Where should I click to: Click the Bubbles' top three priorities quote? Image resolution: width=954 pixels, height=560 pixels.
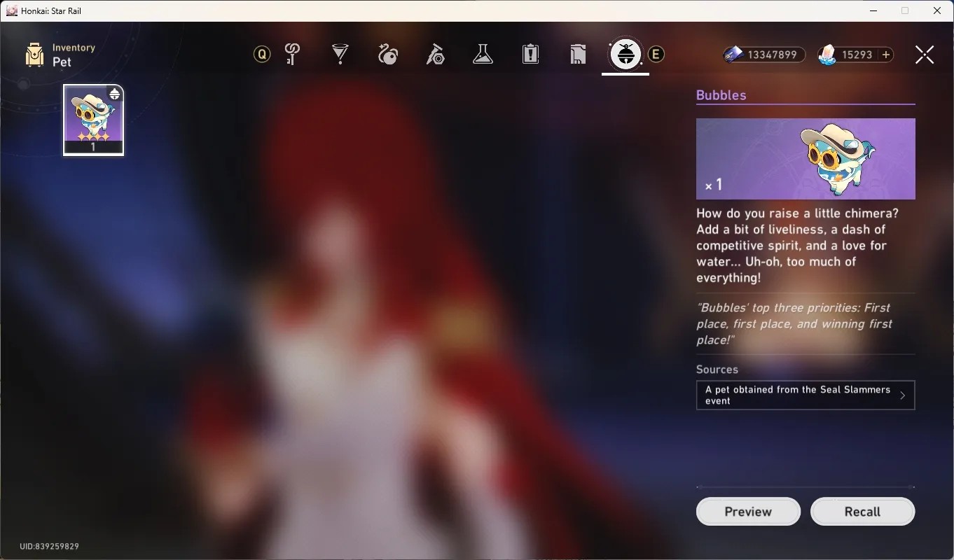tap(795, 324)
